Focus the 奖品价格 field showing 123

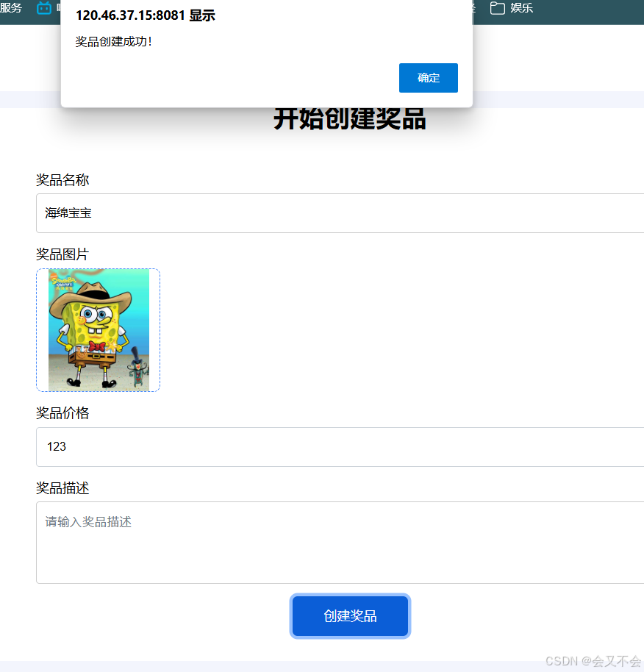pos(340,446)
